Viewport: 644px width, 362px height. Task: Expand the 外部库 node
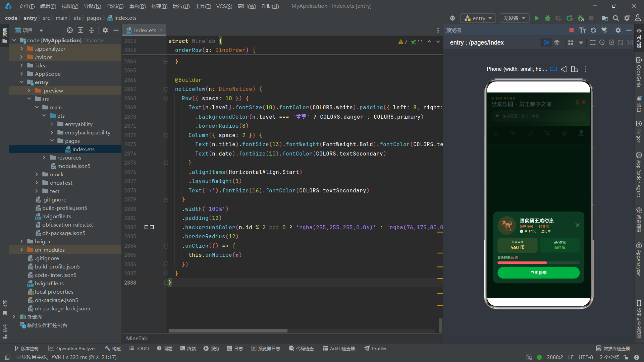pos(14,317)
